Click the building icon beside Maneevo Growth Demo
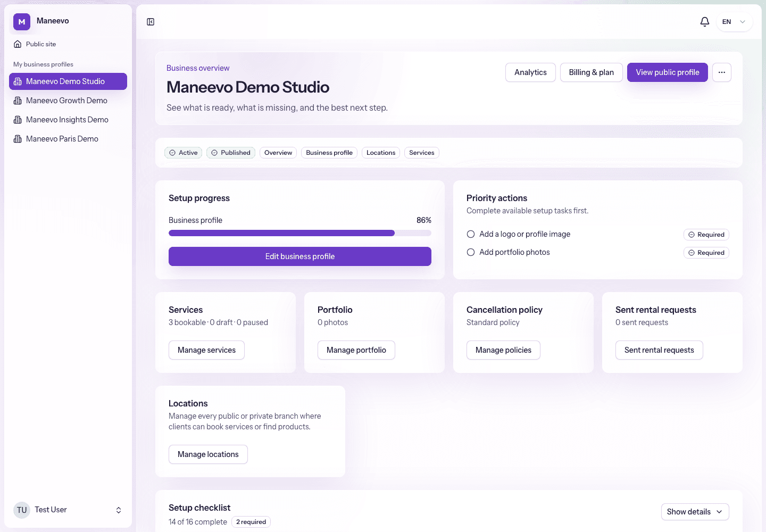The image size is (766, 532). tap(18, 101)
